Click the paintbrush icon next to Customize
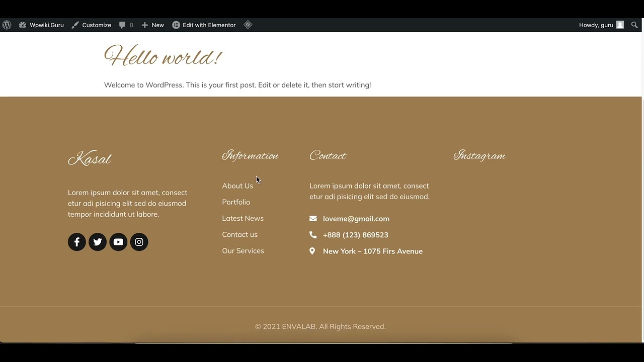The width and height of the screenshot is (644, 362). pyautogui.click(x=75, y=25)
